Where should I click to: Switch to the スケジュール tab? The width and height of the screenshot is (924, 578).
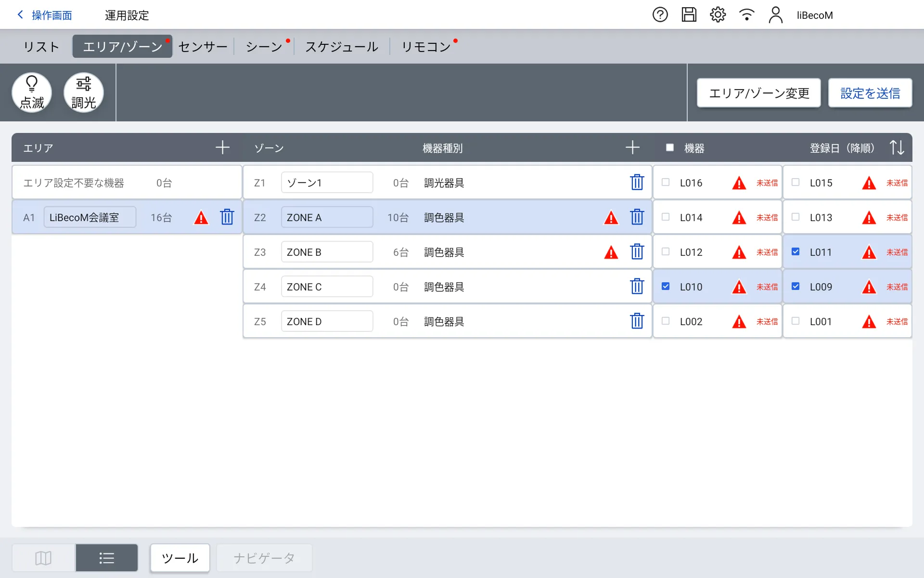(x=342, y=47)
